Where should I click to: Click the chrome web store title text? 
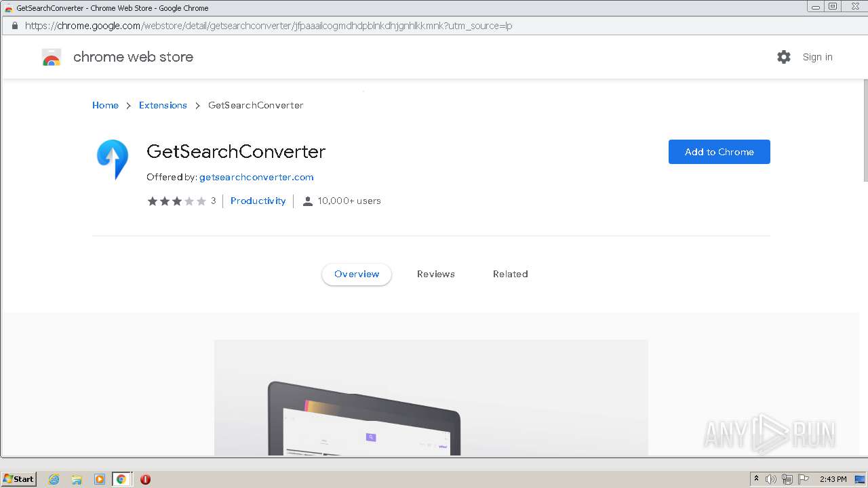(133, 57)
